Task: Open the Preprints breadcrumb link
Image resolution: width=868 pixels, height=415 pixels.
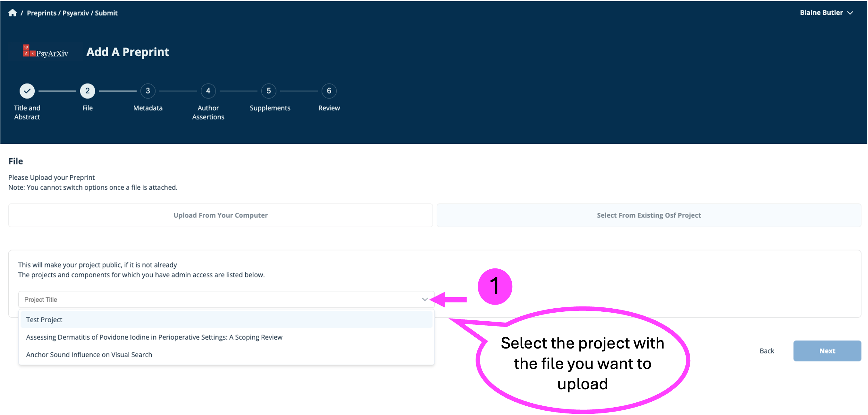Action: click(x=41, y=13)
